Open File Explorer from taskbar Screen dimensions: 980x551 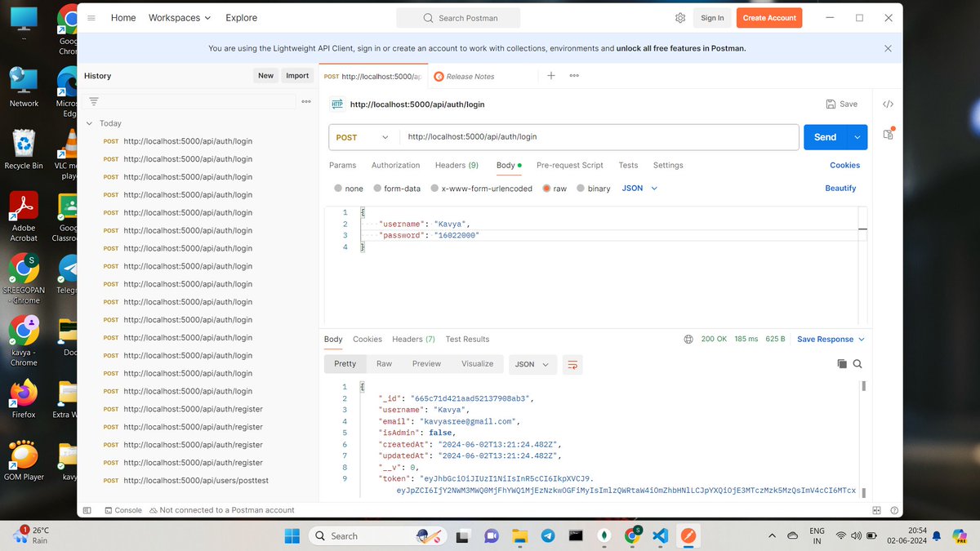tap(519, 535)
